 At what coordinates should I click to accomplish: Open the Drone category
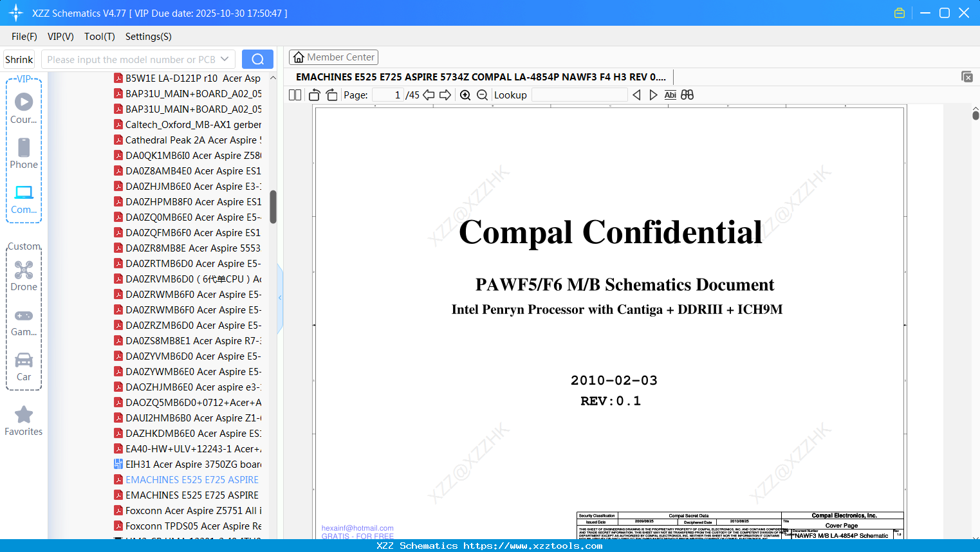coord(24,276)
